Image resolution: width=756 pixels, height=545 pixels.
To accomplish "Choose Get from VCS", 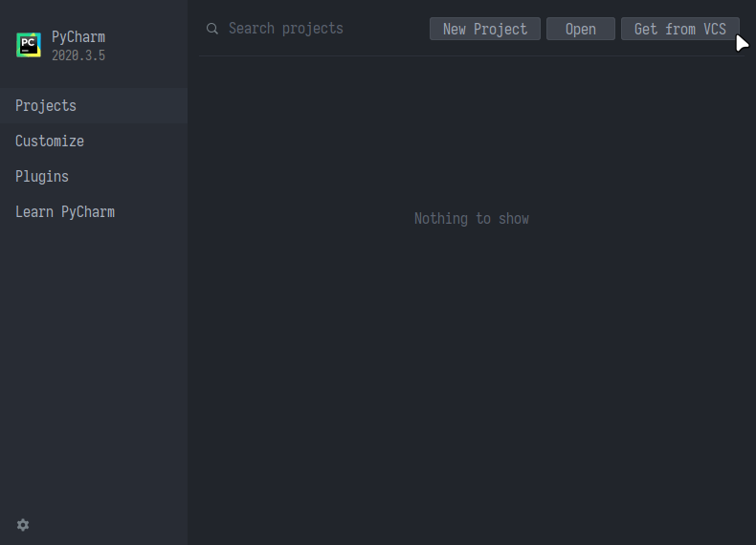I will pos(679,29).
